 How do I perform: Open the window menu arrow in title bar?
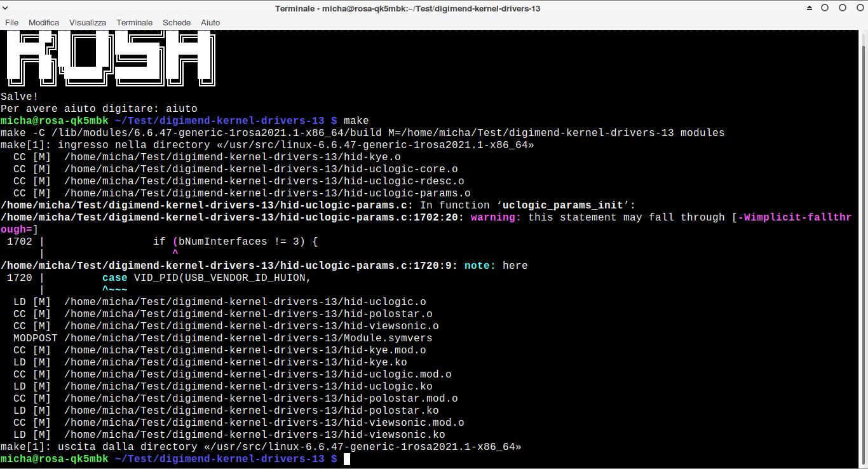pos(6,8)
